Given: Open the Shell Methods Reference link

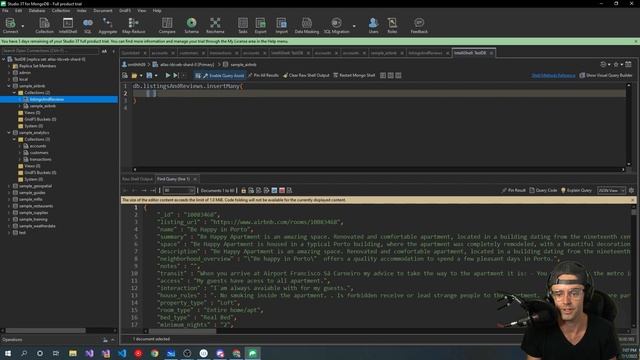Looking at the screenshot, I should (553, 76).
